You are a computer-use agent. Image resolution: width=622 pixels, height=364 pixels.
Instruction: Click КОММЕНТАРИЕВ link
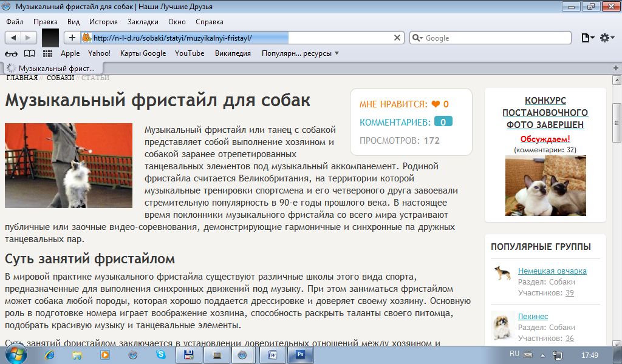tap(395, 123)
